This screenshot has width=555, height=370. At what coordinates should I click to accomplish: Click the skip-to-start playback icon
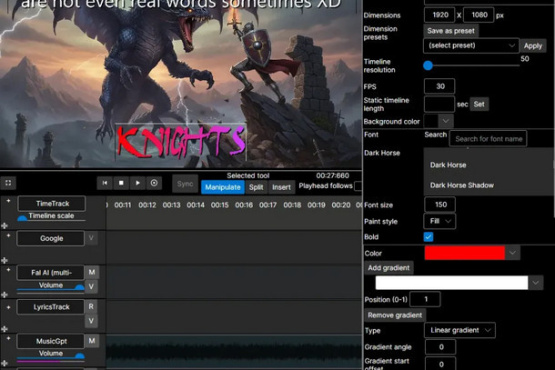[105, 183]
